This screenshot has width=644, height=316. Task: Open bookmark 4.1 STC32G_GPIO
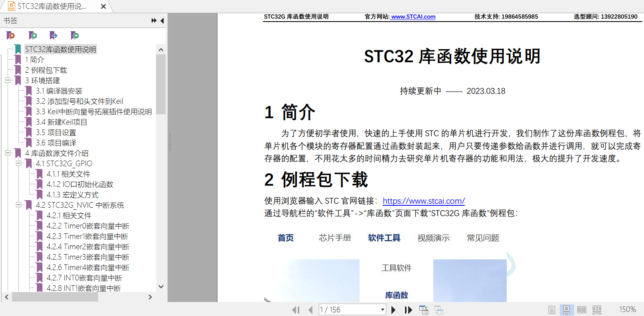(64, 163)
